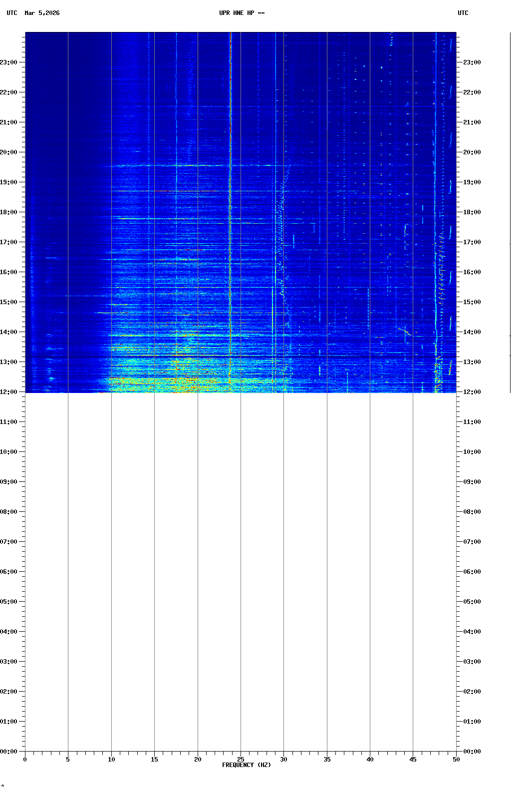This screenshot has height=791, width=532.
Task: Click the 0 tick label on the frequency axis
Action: click(x=25, y=760)
